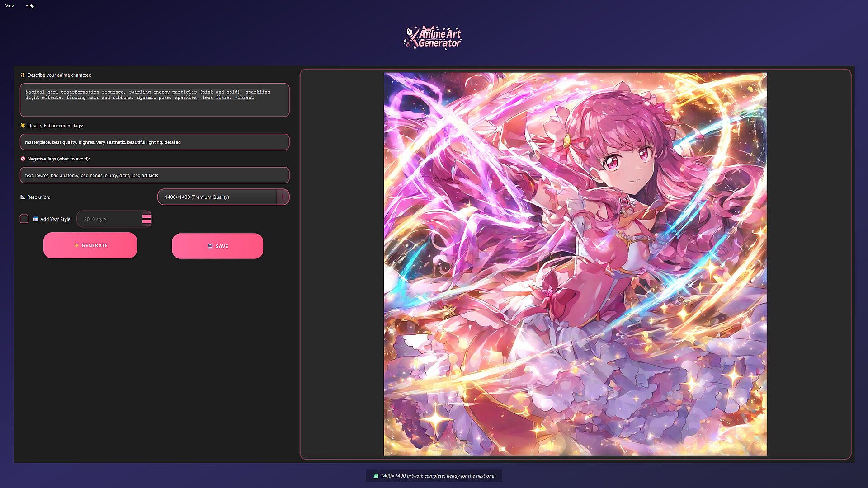Click the sparkle icon beside Describe label
This screenshot has width=868, height=488.
(x=23, y=75)
